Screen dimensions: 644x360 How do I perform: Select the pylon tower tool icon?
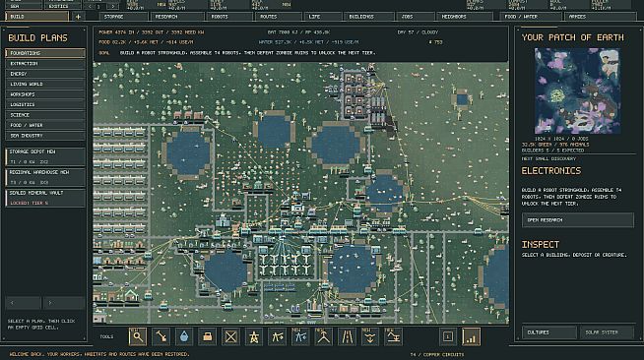[254, 337]
